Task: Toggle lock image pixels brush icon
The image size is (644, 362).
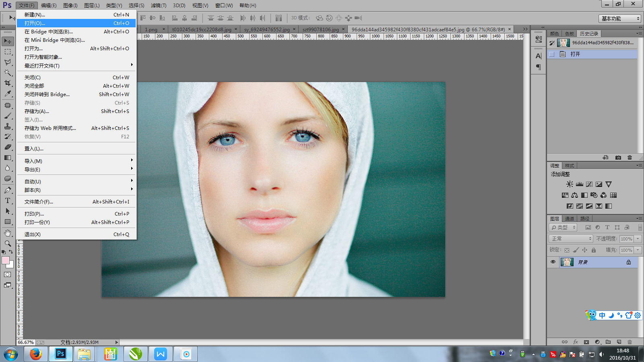Action: 576,250
